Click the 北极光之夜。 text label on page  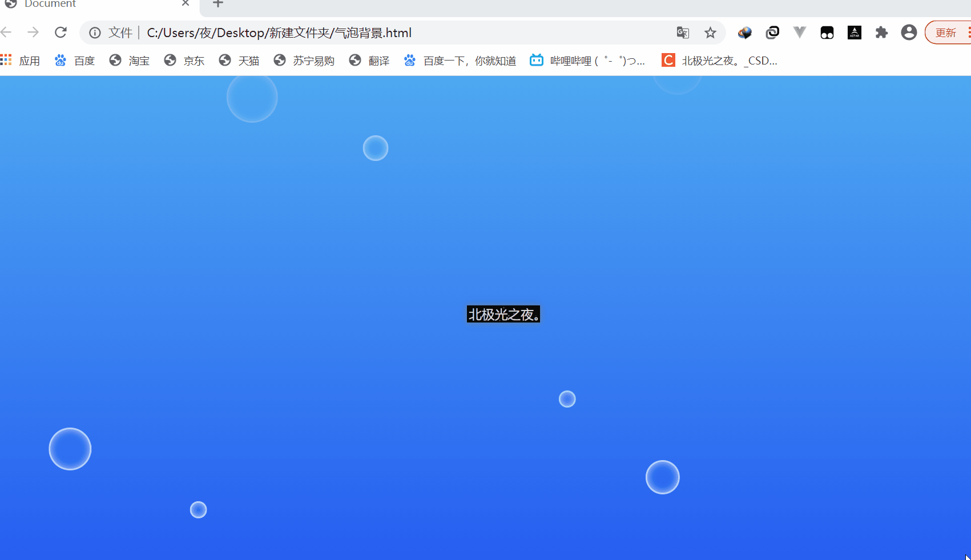click(503, 315)
